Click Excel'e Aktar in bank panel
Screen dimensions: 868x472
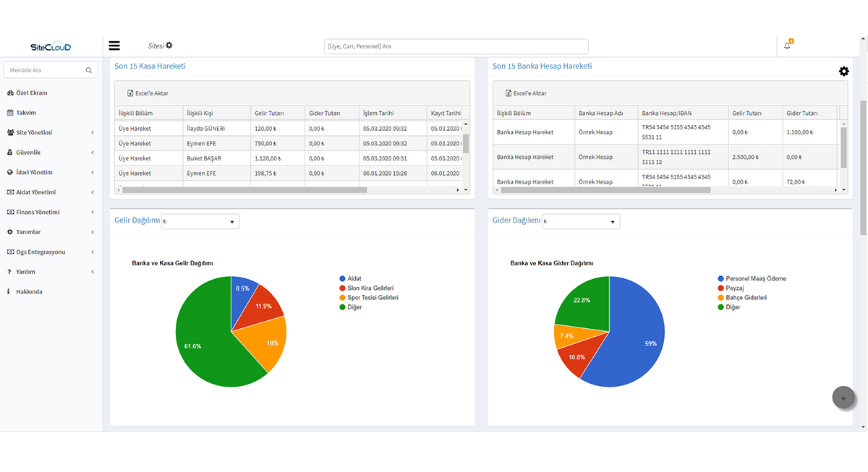pos(529,93)
